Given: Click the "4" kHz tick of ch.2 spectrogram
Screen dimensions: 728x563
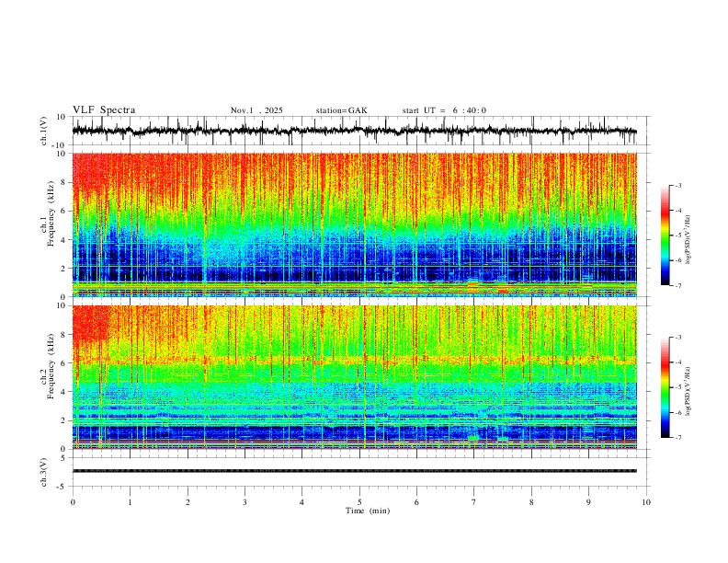Looking at the screenshot, I should 63,392.
